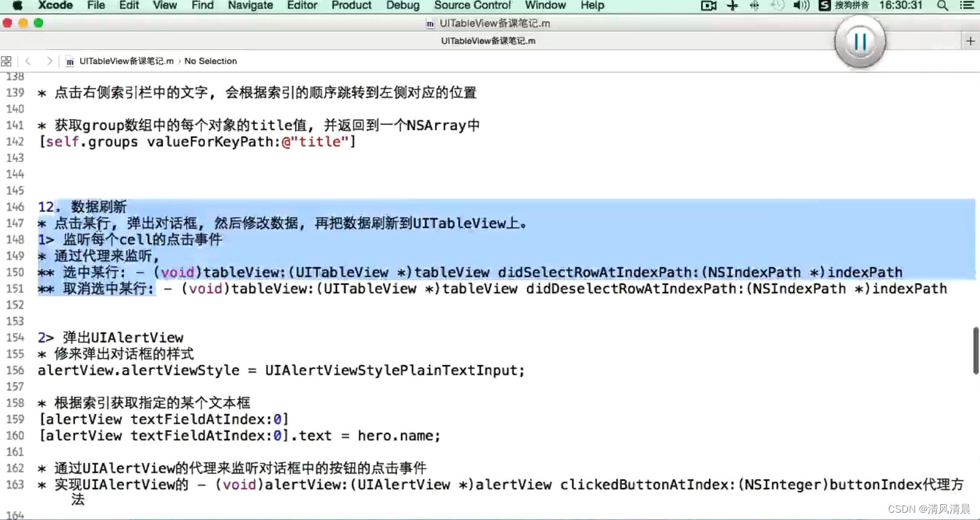The image size is (980, 520).
Task: Click the window title file icon
Action: [x=430, y=24]
